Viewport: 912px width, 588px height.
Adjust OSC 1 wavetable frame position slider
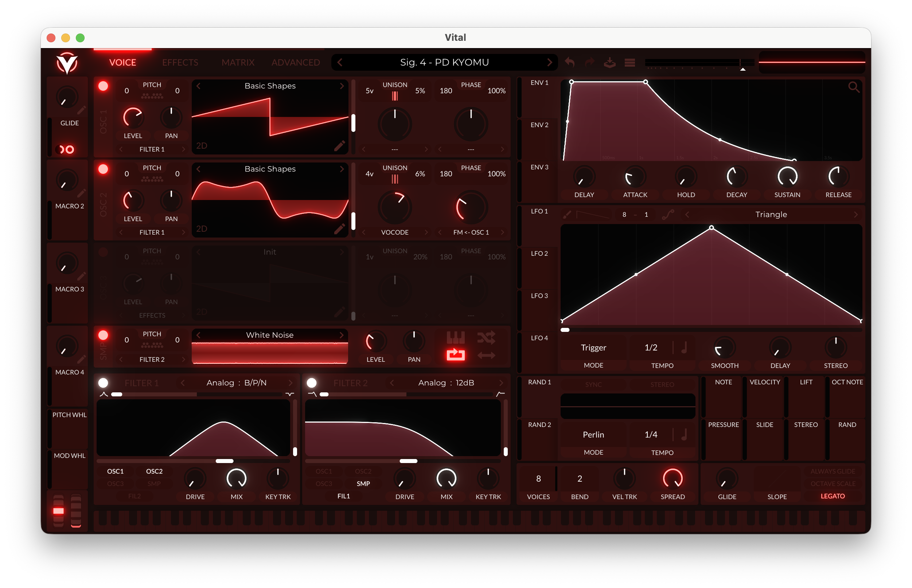tap(353, 117)
